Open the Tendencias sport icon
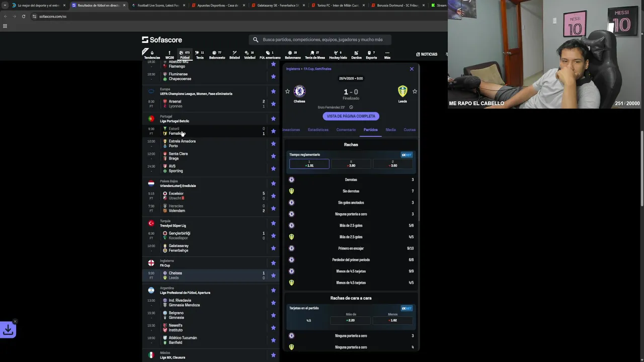The image size is (644, 362). (152, 54)
